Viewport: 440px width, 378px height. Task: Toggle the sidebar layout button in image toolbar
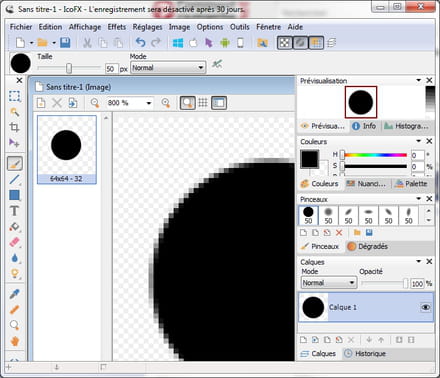tap(219, 103)
